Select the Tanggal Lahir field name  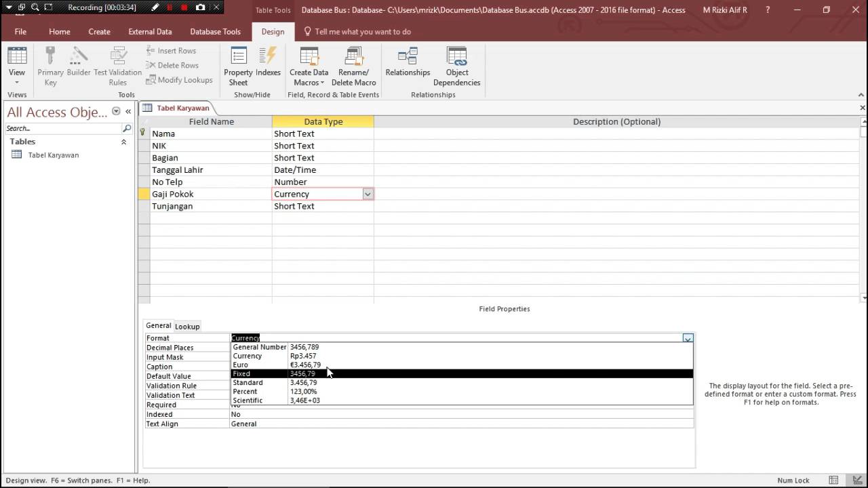coord(211,170)
